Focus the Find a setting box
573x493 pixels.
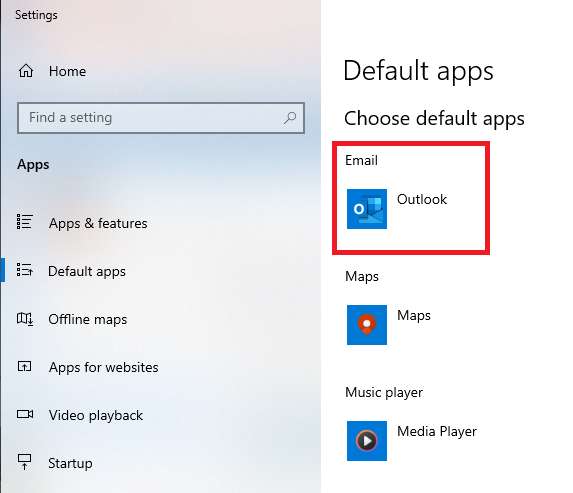coord(161,118)
